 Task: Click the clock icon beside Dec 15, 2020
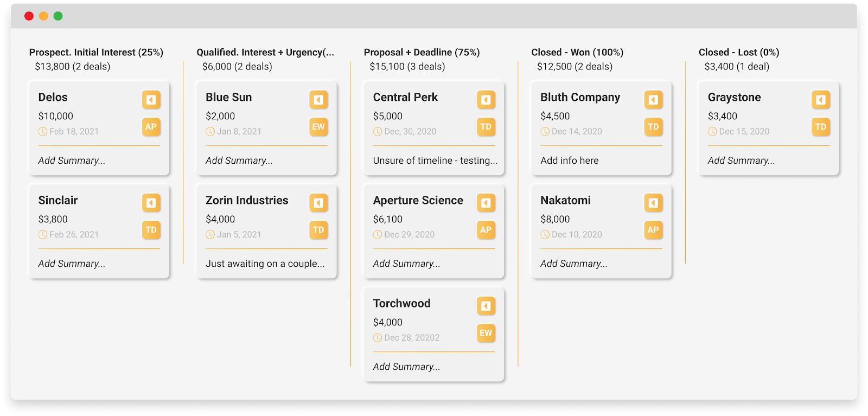click(712, 131)
